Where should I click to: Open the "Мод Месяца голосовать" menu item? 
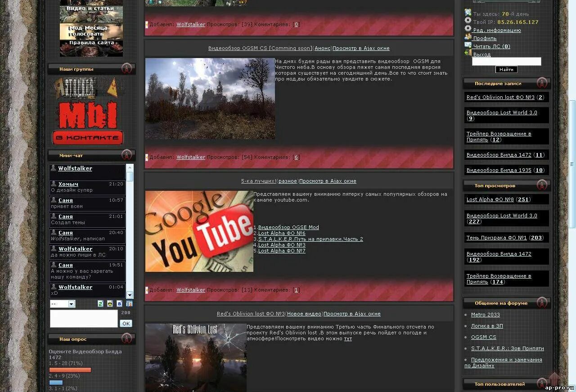(91, 31)
